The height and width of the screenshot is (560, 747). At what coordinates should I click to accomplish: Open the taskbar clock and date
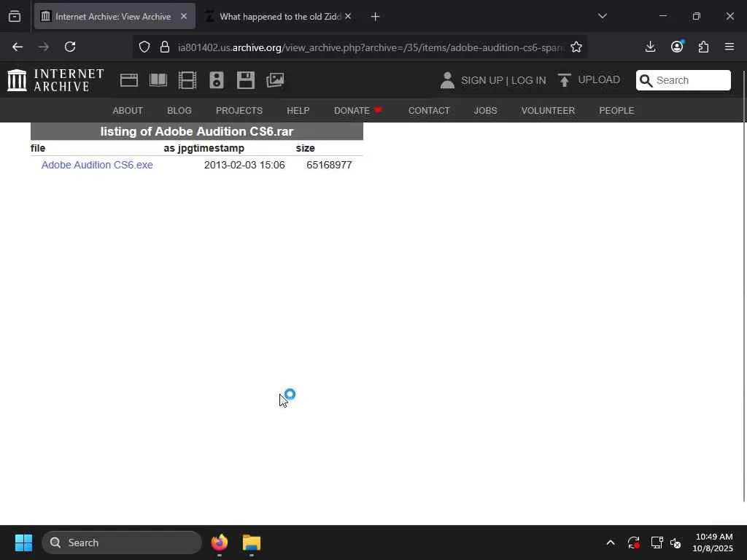pyautogui.click(x=713, y=542)
